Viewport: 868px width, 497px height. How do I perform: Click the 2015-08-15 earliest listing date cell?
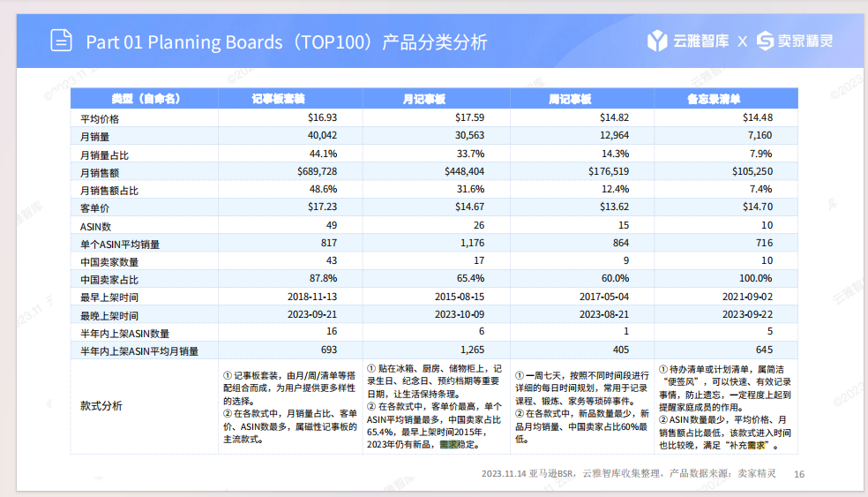tap(460, 297)
